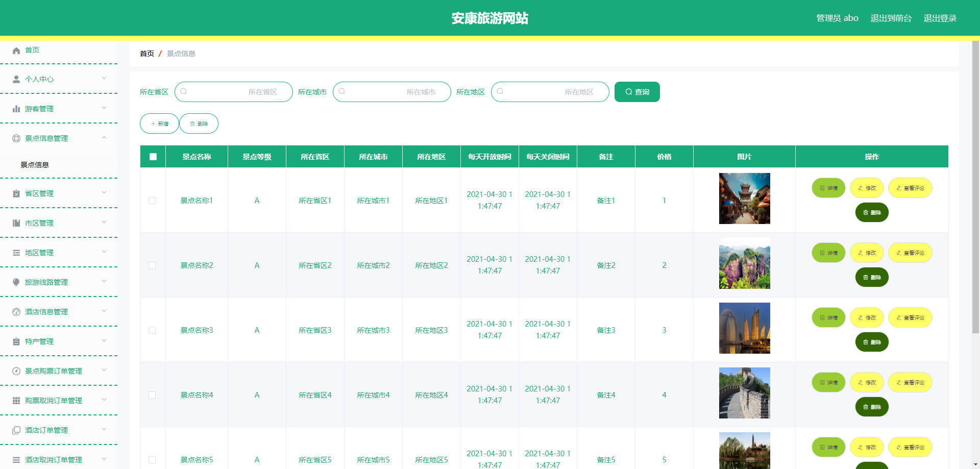The image size is (980, 469).
Task: Click the page's vertical scrollbar thumb
Action: (x=975, y=187)
